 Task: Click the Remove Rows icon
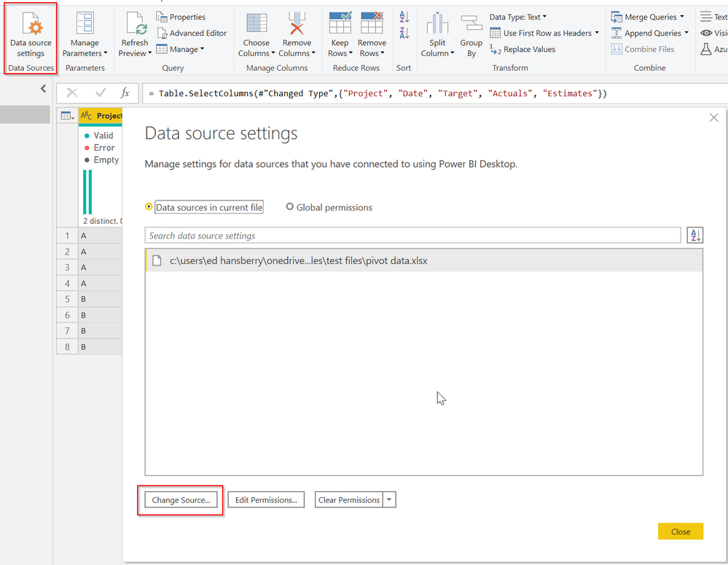[x=372, y=23]
